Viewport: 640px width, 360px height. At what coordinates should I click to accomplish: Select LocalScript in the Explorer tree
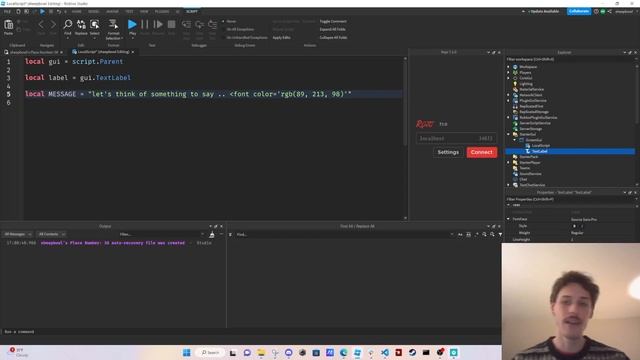pyautogui.click(x=540, y=145)
